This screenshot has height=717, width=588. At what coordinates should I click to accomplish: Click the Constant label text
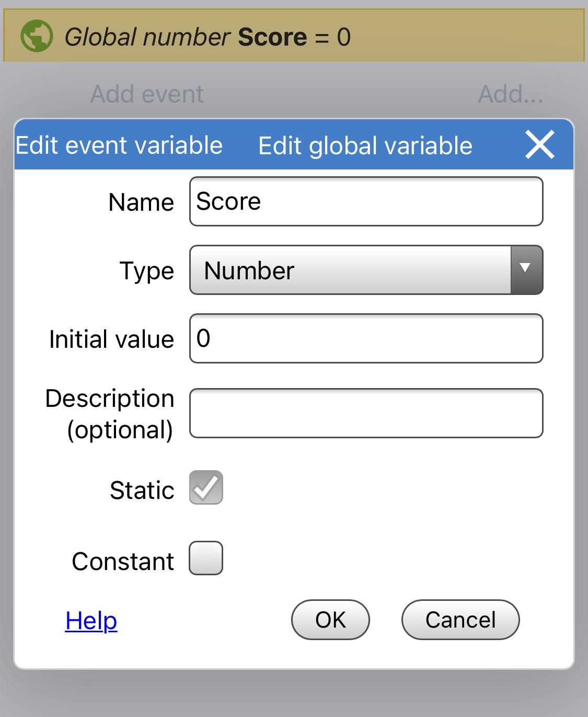coord(123,561)
